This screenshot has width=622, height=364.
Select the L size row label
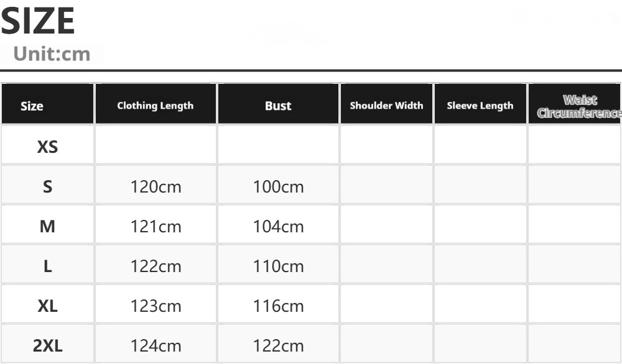[x=47, y=266]
